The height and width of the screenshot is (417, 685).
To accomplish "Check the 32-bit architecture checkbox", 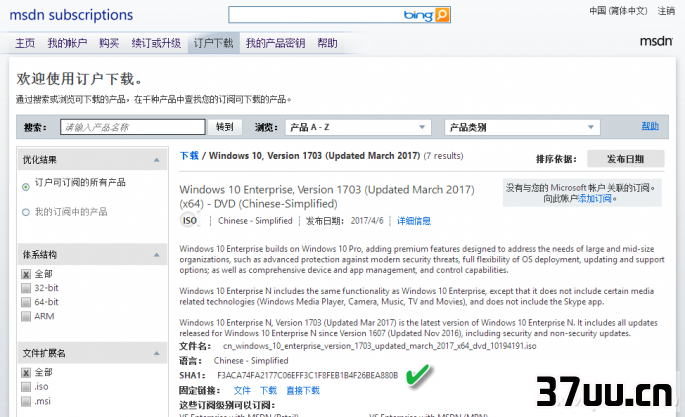I will pos(26,288).
